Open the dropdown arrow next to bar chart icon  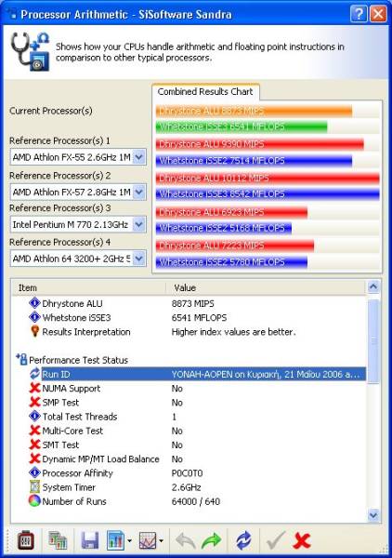(x=129, y=541)
